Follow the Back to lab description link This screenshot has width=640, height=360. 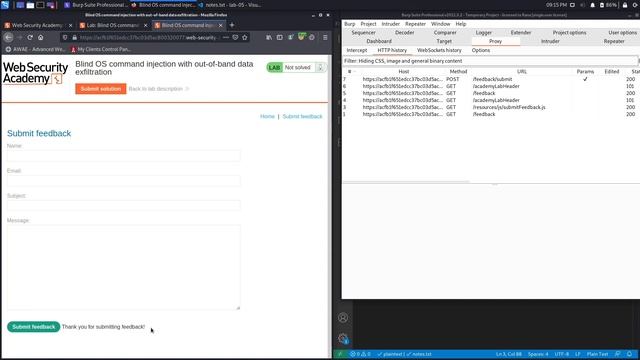pyautogui.click(x=158, y=89)
